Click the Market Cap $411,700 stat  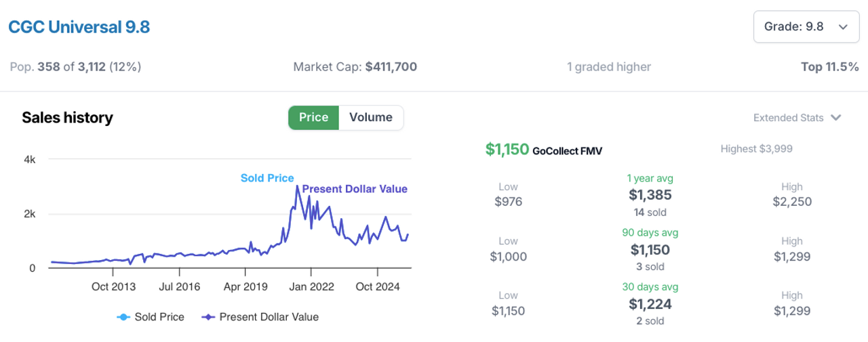point(355,67)
